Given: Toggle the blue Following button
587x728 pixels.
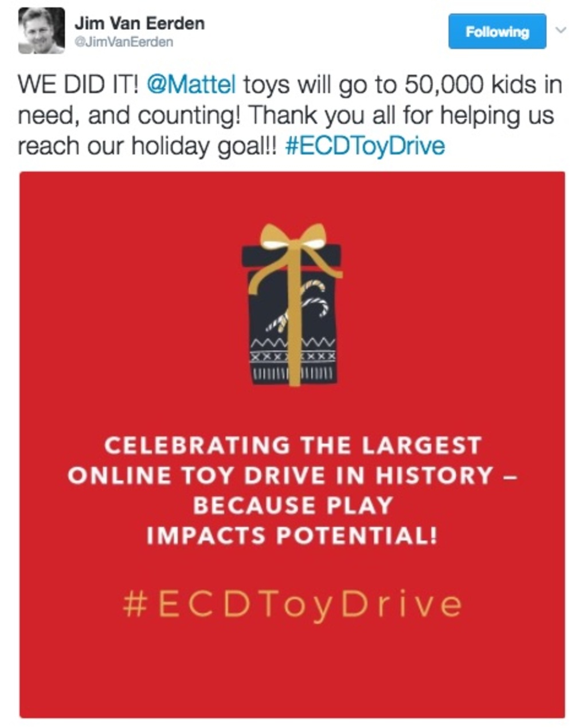Looking at the screenshot, I should [x=497, y=32].
